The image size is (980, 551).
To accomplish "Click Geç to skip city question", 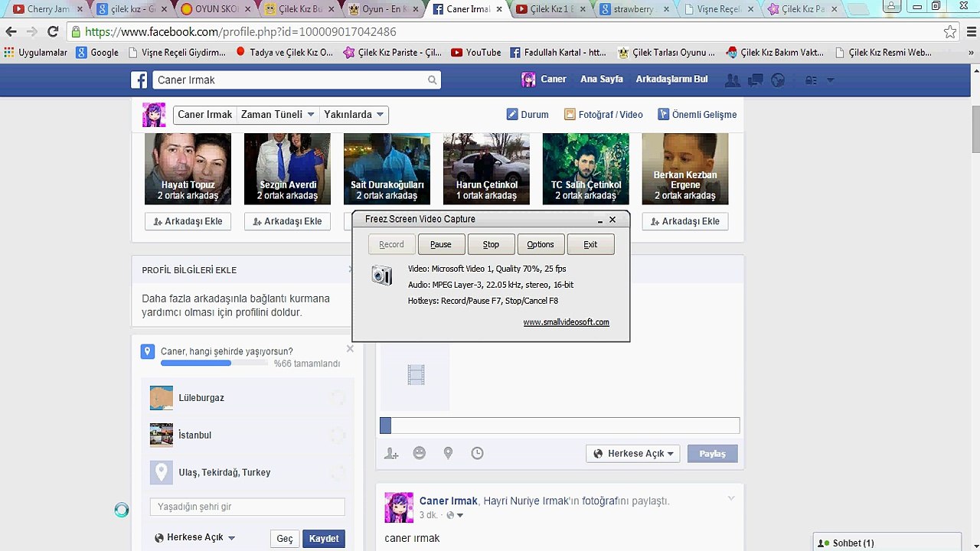I will [285, 539].
